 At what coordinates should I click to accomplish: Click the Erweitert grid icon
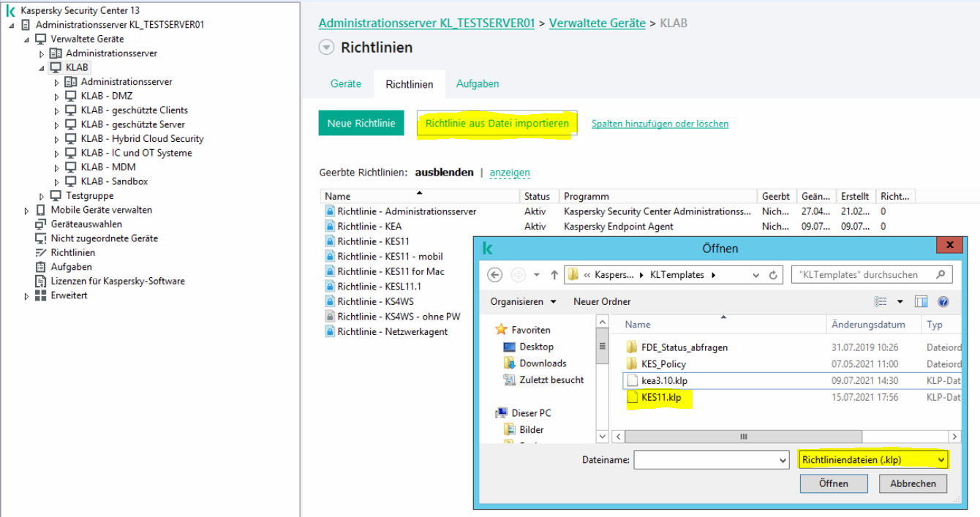click(x=41, y=295)
